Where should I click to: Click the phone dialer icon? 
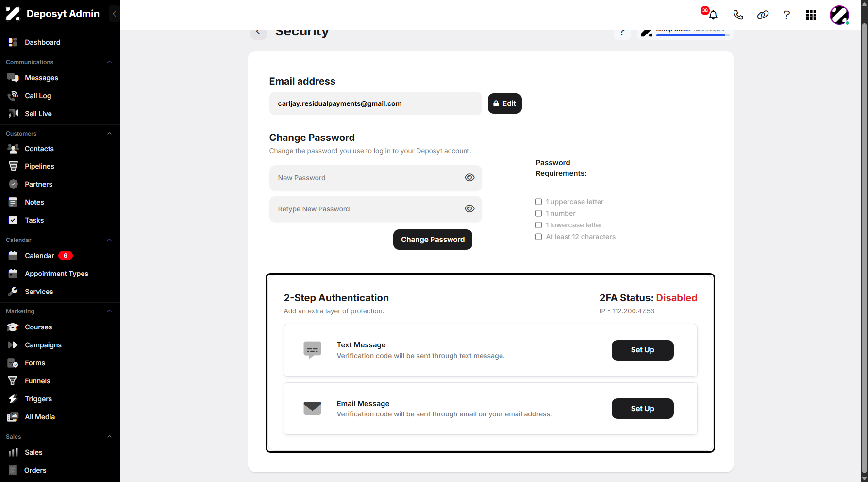click(738, 15)
